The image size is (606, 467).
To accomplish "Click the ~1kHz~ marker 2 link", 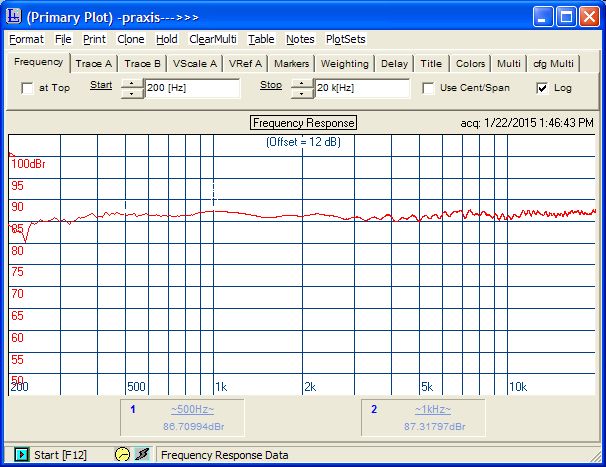I will point(431,410).
